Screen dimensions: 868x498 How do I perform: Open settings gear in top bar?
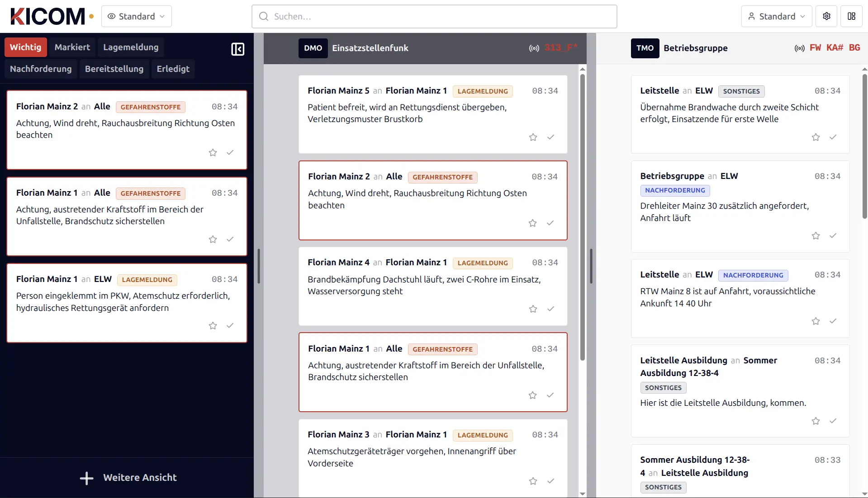826,16
